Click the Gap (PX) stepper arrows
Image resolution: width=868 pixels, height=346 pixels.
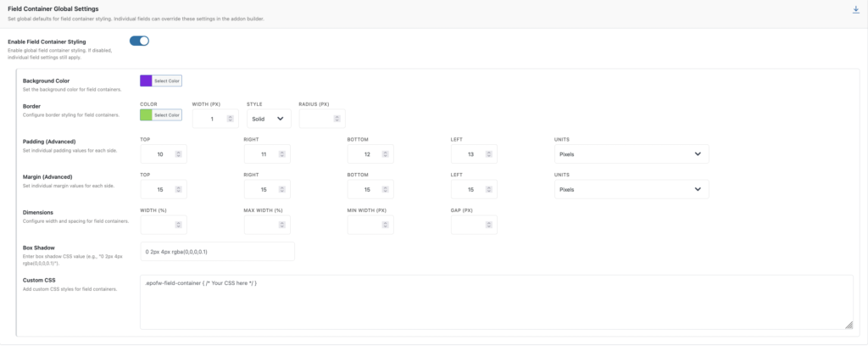488,225
